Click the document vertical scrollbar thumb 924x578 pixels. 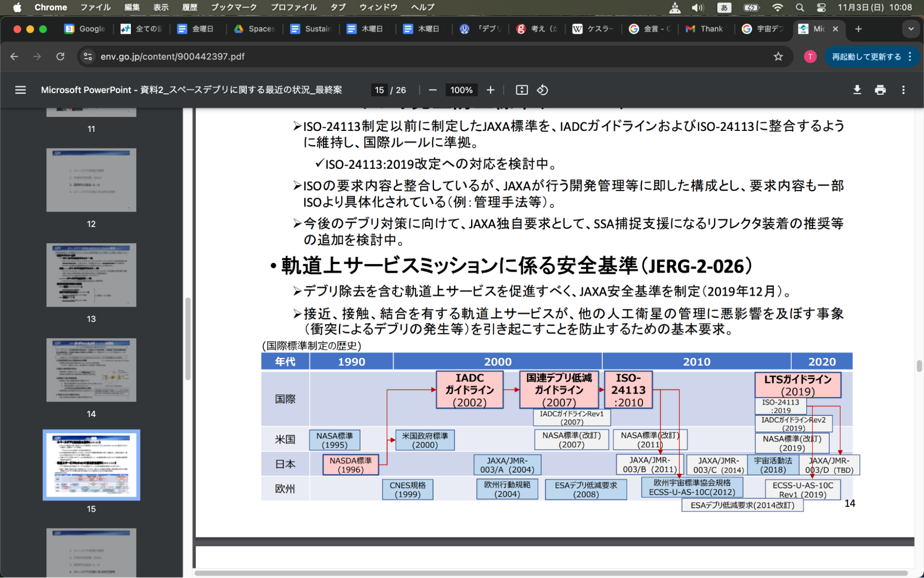coord(919,366)
